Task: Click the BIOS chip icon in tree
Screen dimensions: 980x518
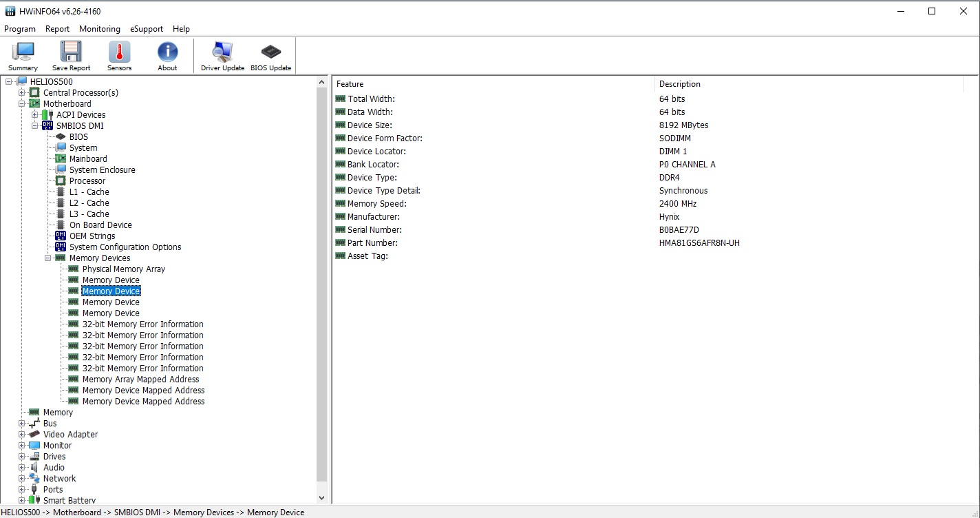Action: [x=61, y=137]
